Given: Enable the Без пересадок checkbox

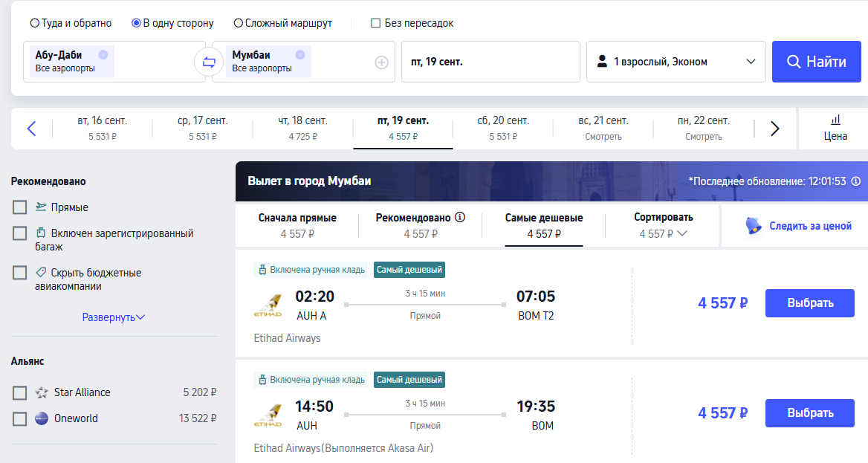Looking at the screenshot, I should coord(375,23).
